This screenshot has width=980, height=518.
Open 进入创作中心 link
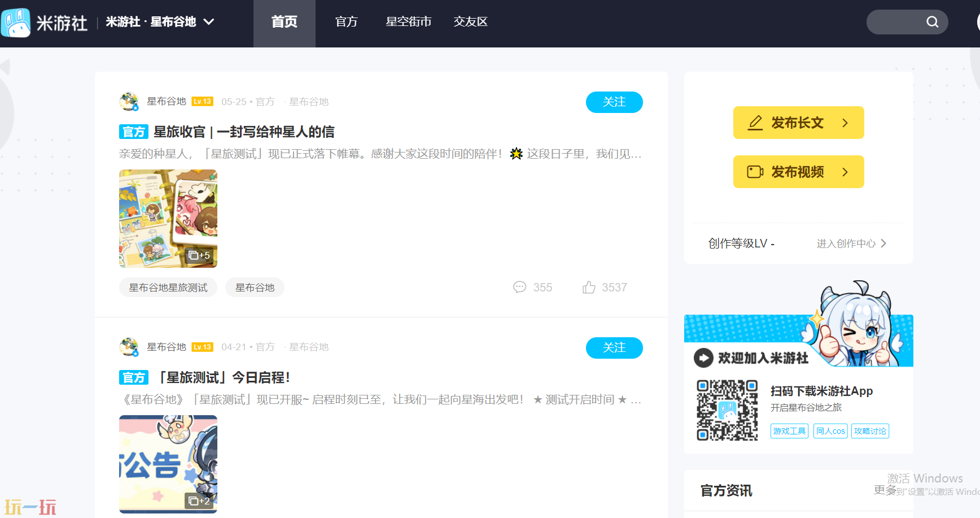(x=851, y=243)
